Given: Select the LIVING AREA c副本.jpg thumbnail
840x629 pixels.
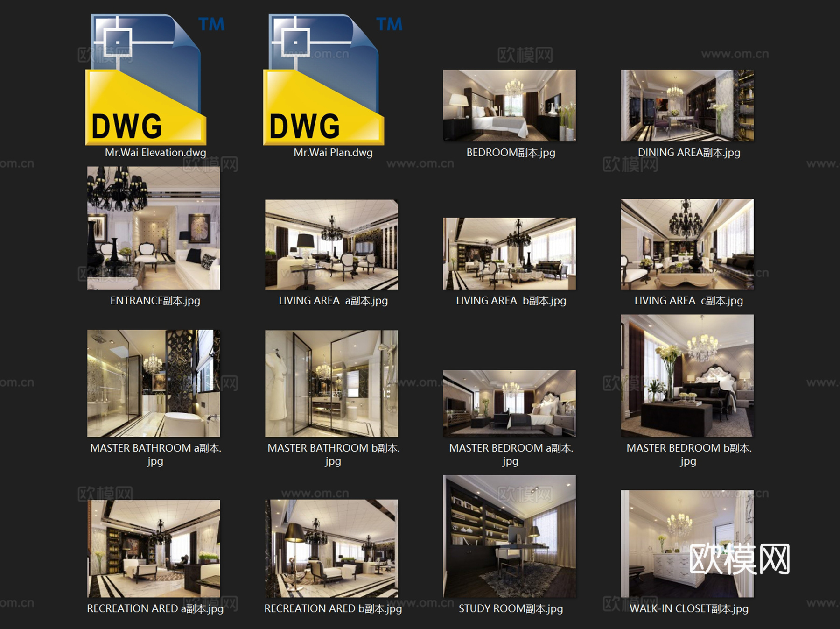Looking at the screenshot, I should (x=687, y=244).
